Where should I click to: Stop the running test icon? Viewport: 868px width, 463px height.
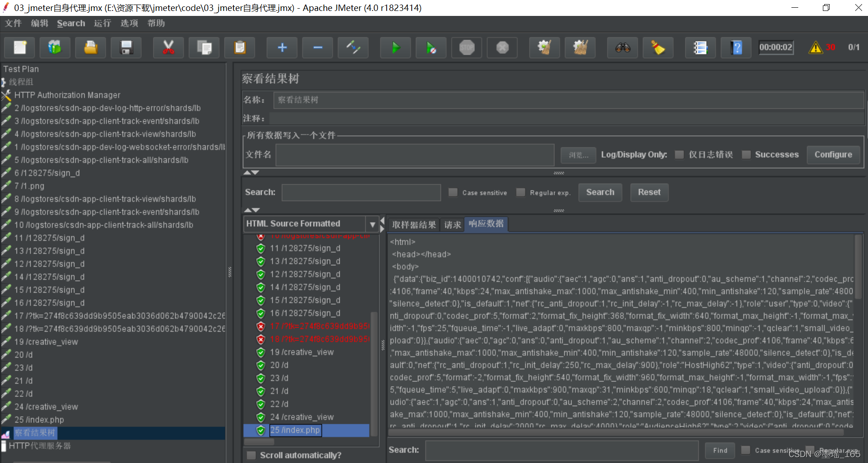coord(467,47)
